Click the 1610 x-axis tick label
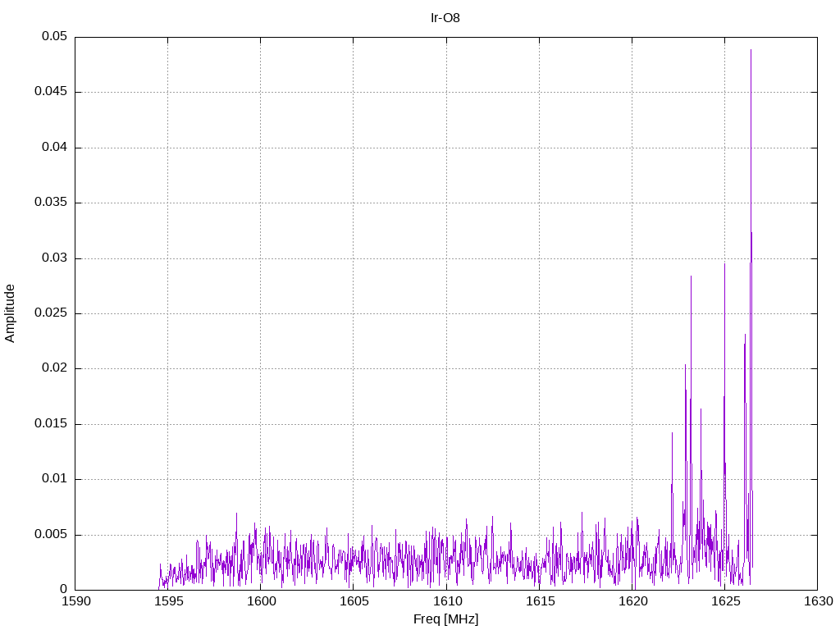Viewport: 840px width, 630px height. click(x=446, y=601)
